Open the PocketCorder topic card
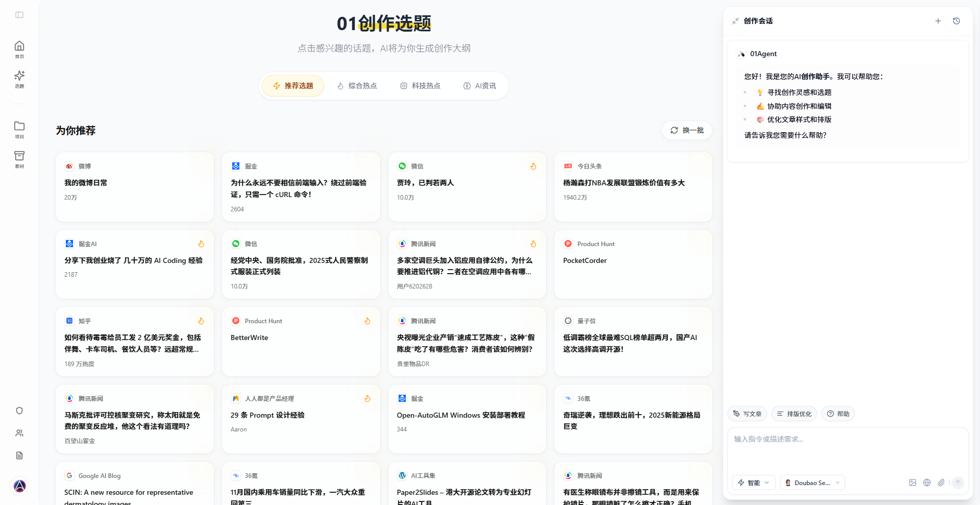Screen dimensions: 980x505 633,264
